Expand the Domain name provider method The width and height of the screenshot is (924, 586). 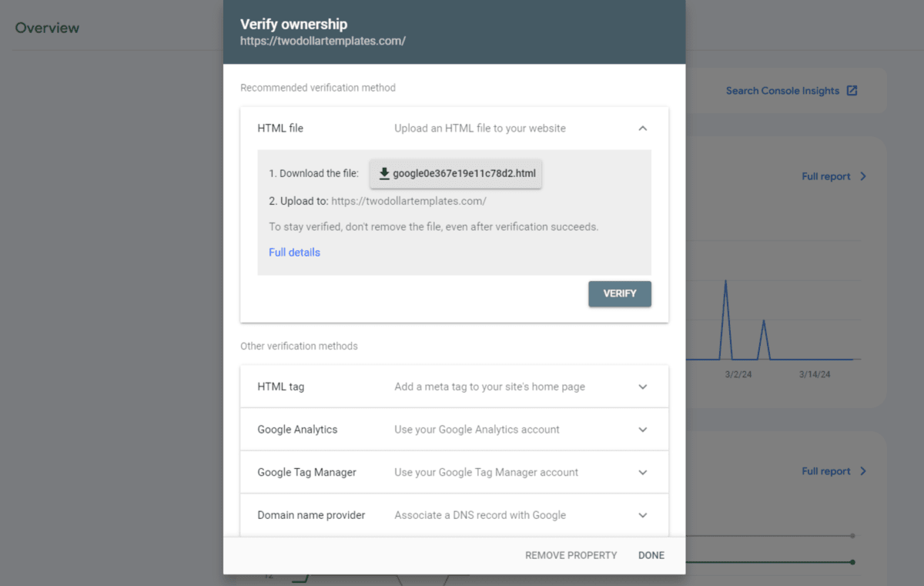click(643, 515)
